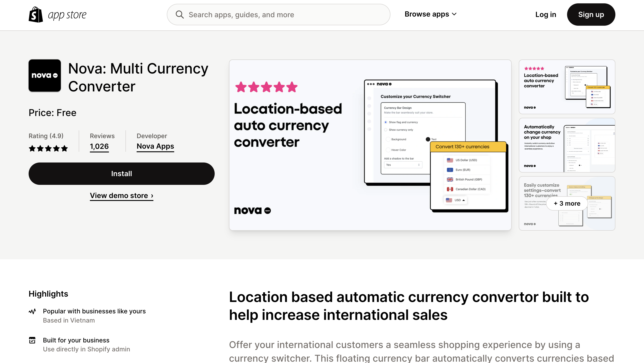Click the app store wordmark text
This screenshot has height=363, width=644.
(x=67, y=15)
